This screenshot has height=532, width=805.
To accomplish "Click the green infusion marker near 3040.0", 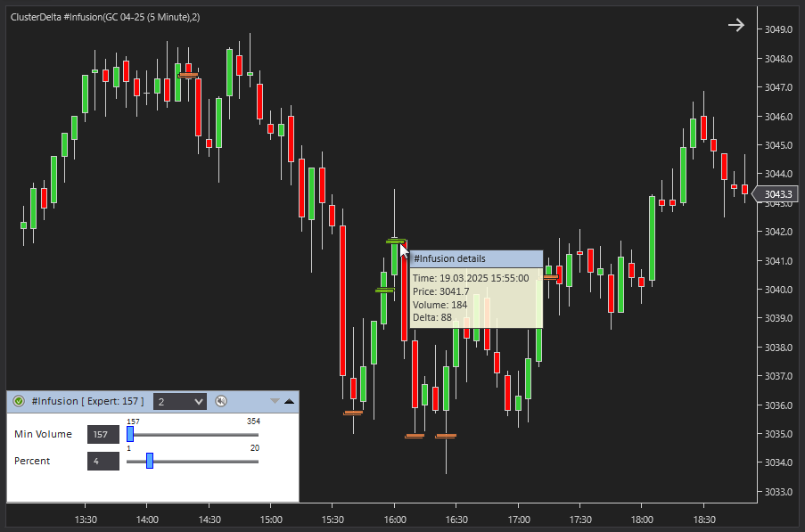I will click(384, 290).
